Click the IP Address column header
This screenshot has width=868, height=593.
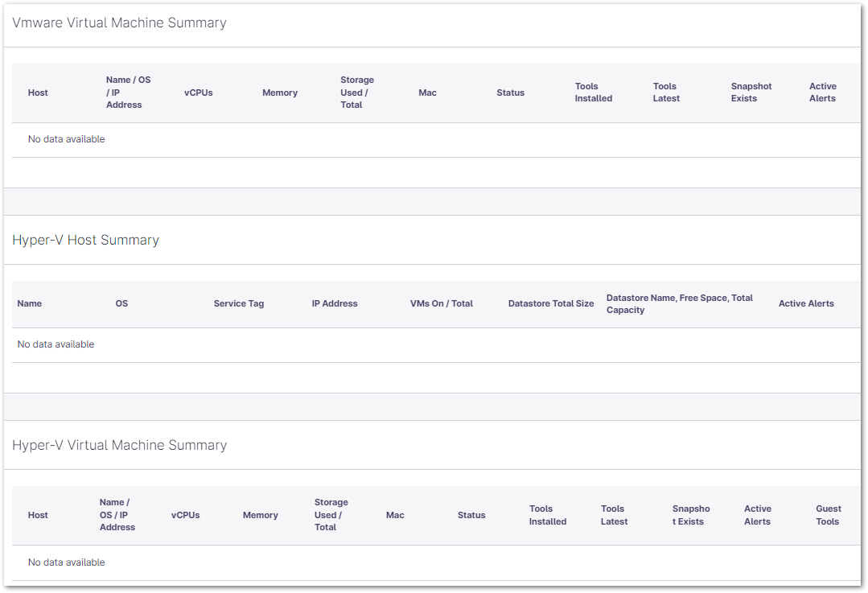pos(335,303)
